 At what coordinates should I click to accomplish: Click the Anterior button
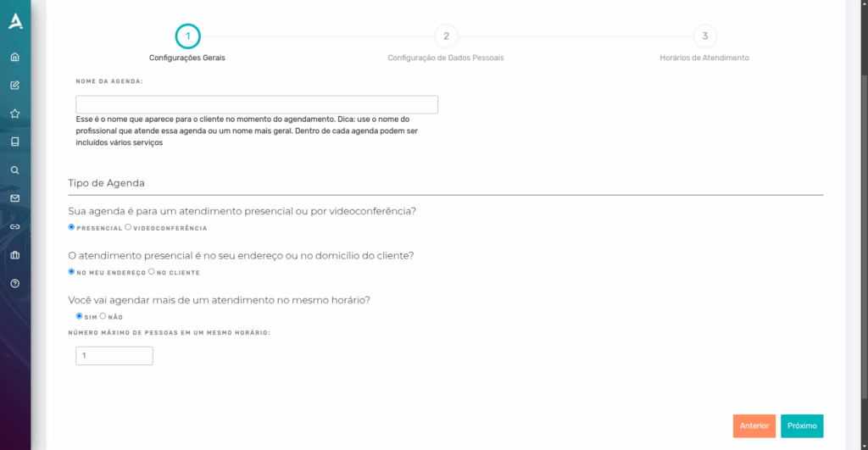click(x=754, y=425)
